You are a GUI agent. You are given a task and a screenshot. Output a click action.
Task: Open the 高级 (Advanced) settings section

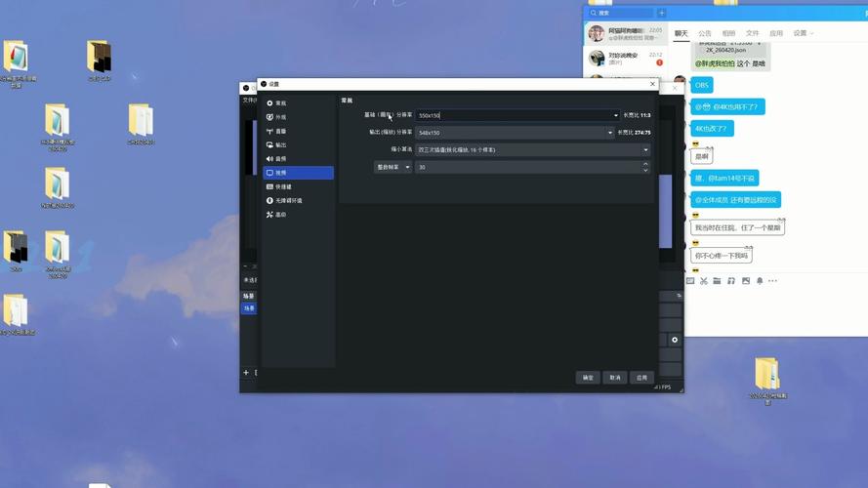pyautogui.click(x=281, y=214)
